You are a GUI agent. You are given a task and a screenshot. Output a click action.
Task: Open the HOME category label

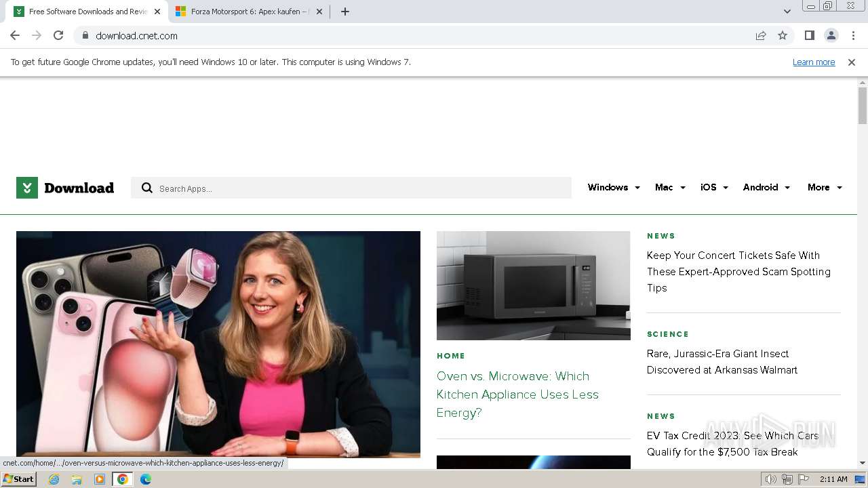[451, 356]
